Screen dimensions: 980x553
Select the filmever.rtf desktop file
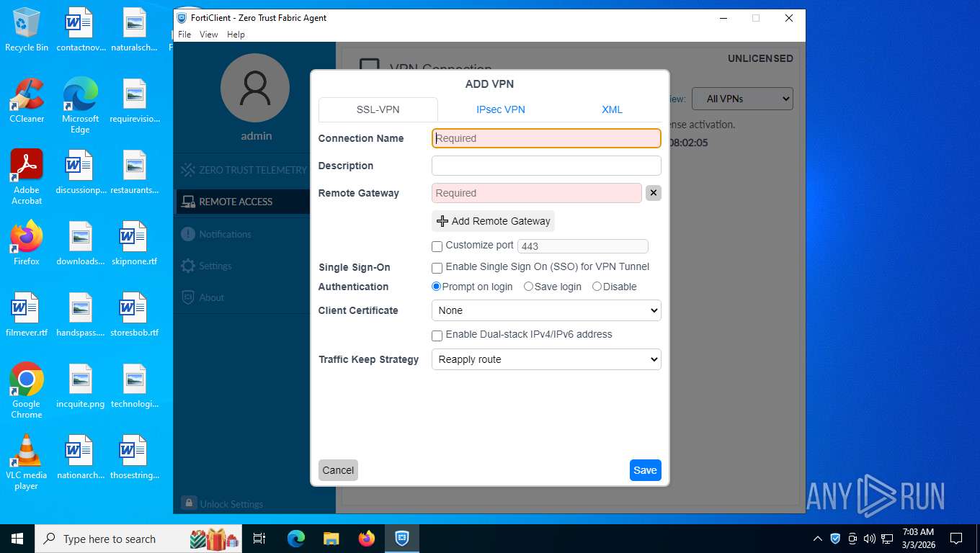[x=27, y=315]
